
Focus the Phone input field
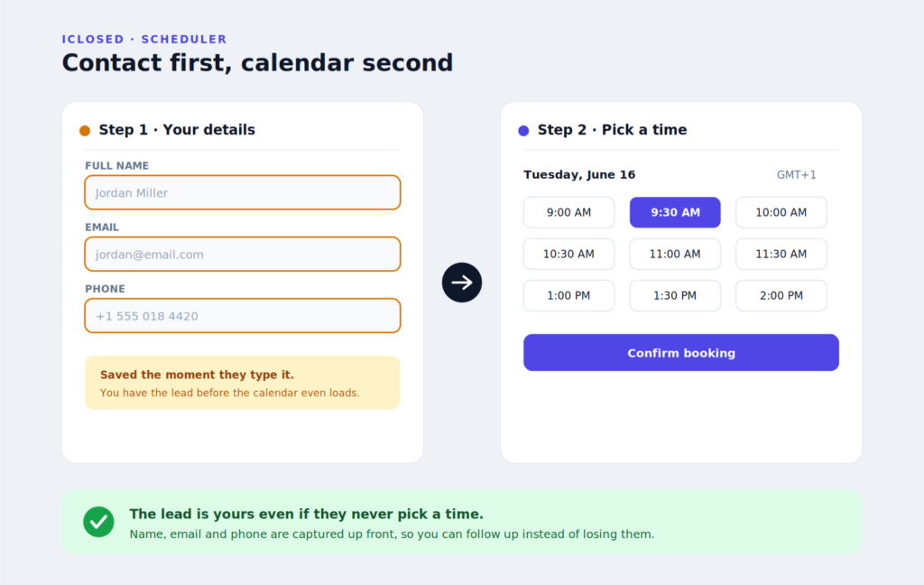(x=243, y=315)
